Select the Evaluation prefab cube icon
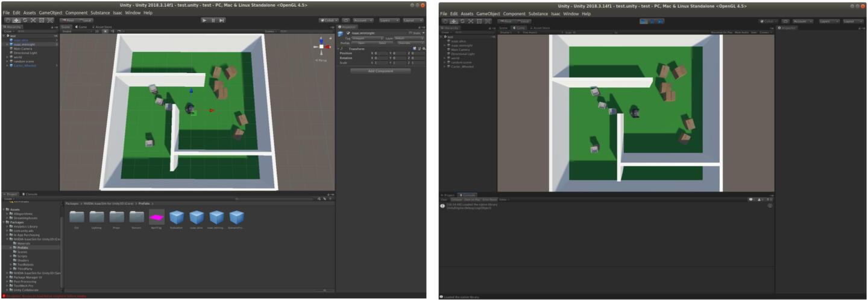Viewport: 868px width, 300px height. pyautogui.click(x=177, y=217)
